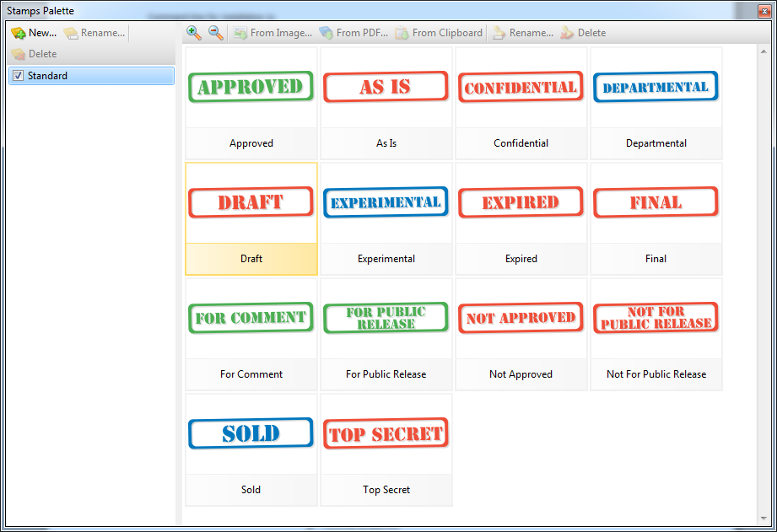
Task: Click the From Image icon
Action: 240,33
